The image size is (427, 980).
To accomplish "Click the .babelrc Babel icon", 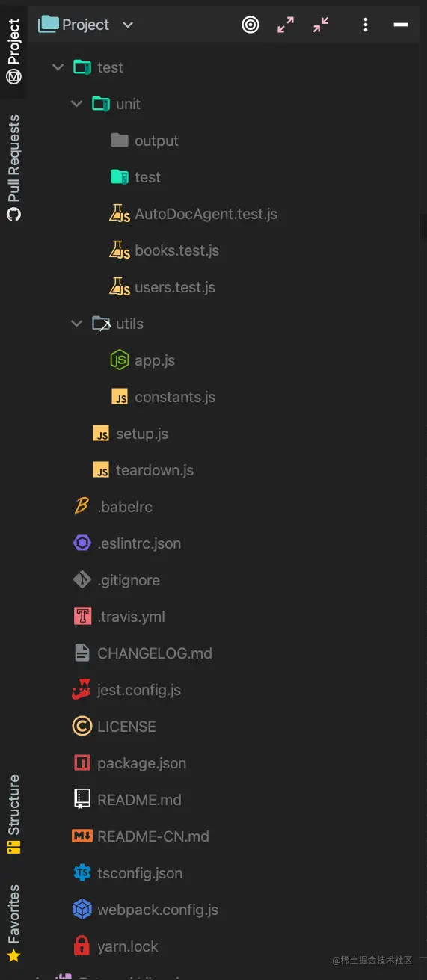I will click(82, 507).
